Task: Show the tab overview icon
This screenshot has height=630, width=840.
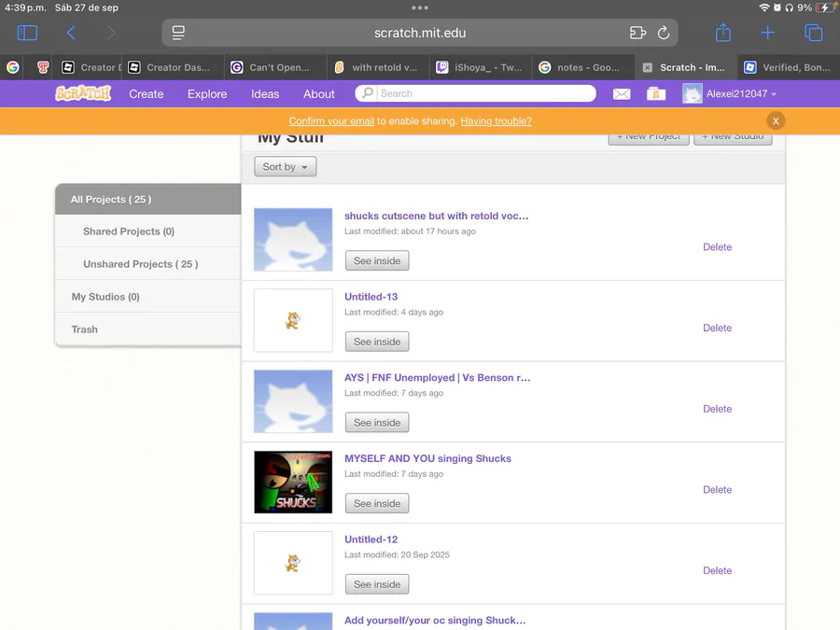Action: [x=813, y=33]
